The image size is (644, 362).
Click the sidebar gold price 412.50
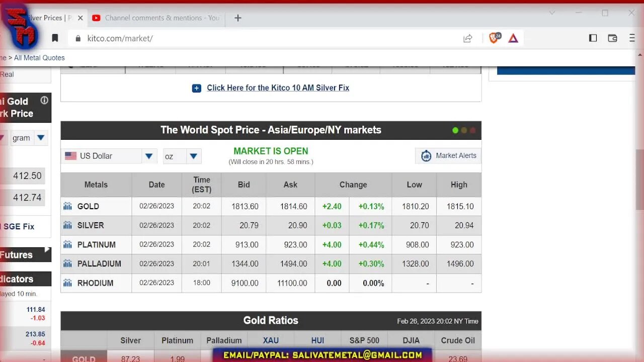click(x=27, y=176)
